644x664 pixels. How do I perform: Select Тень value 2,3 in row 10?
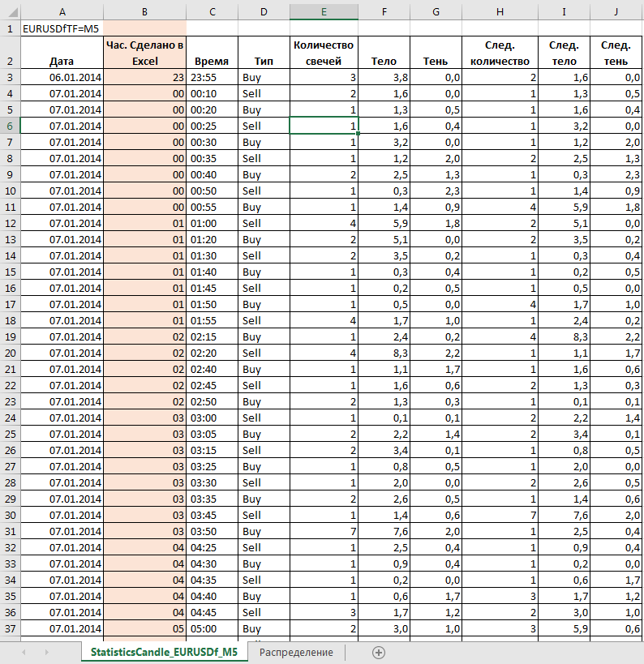point(436,191)
